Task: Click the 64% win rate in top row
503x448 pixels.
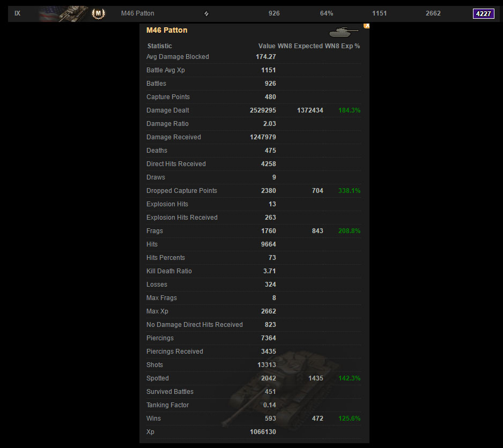Action: click(x=327, y=13)
